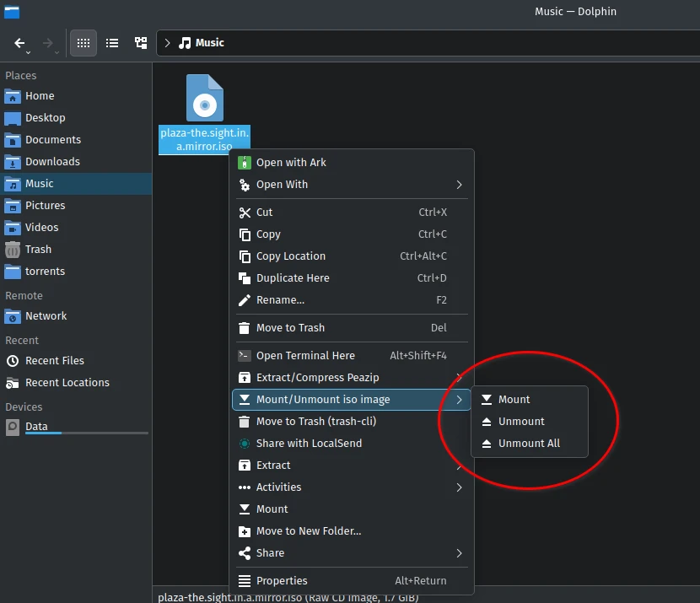The image size is (700, 603).
Task: Choose Move to Trash (trash-cli)
Action: click(351, 422)
